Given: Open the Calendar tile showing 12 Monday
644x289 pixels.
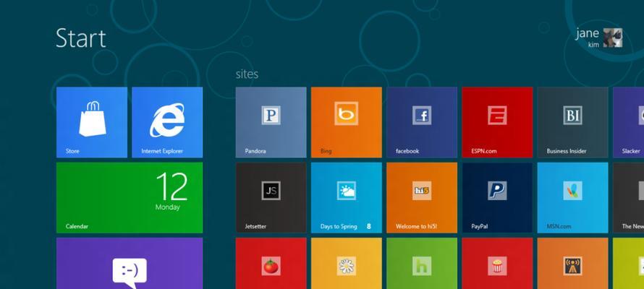Looking at the screenshot, I should (x=130, y=197).
